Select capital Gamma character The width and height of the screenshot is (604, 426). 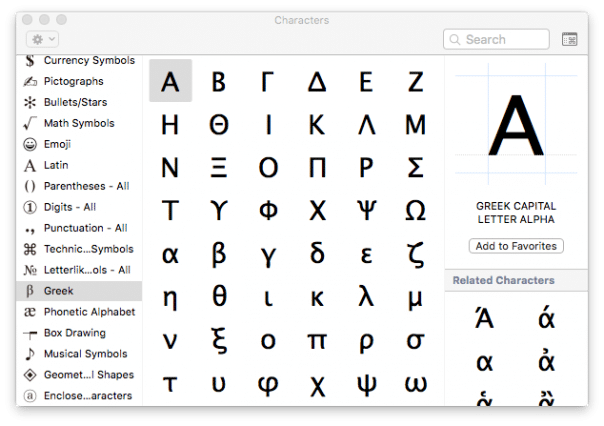pos(267,82)
